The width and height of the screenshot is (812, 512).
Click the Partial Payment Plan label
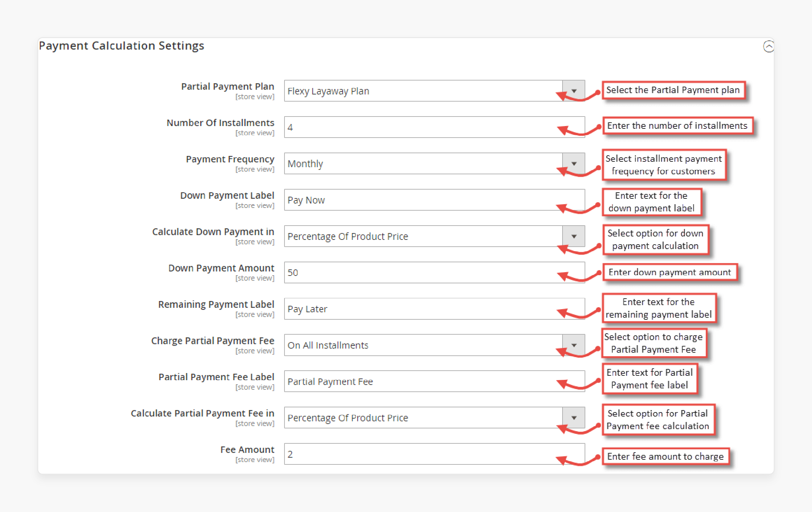[x=228, y=87]
